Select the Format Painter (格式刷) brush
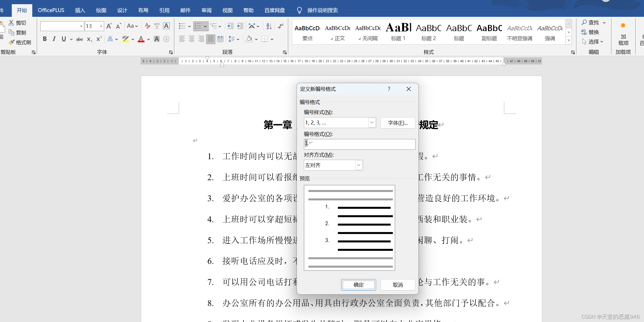This screenshot has width=644, height=322. [x=12, y=42]
